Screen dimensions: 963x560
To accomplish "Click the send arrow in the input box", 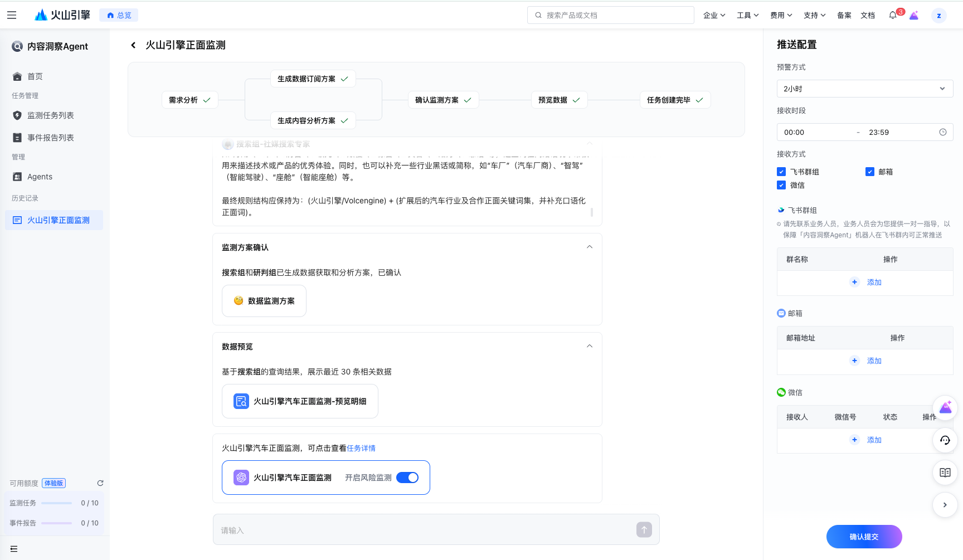I will 644,530.
